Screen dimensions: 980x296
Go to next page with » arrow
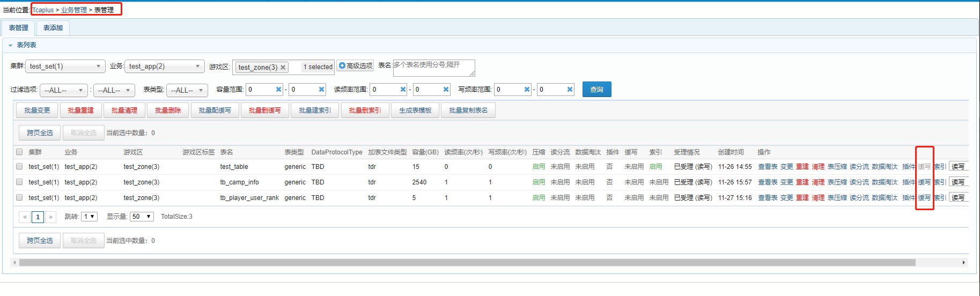click(x=51, y=217)
